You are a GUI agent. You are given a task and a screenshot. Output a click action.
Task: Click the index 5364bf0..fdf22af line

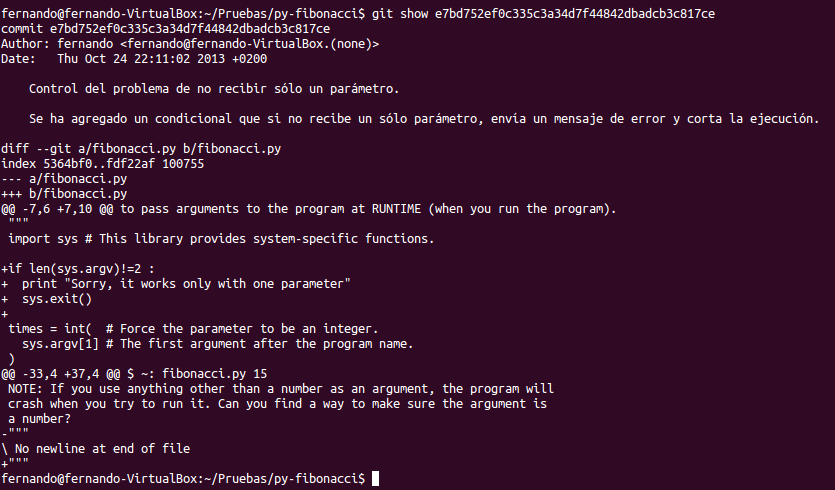[102, 164]
